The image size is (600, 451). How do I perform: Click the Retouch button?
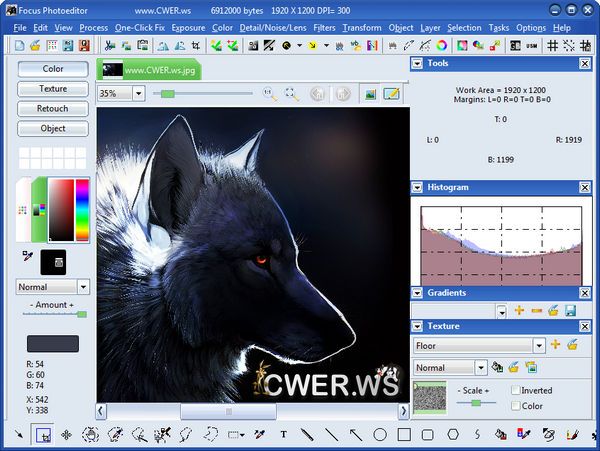pyautogui.click(x=53, y=108)
